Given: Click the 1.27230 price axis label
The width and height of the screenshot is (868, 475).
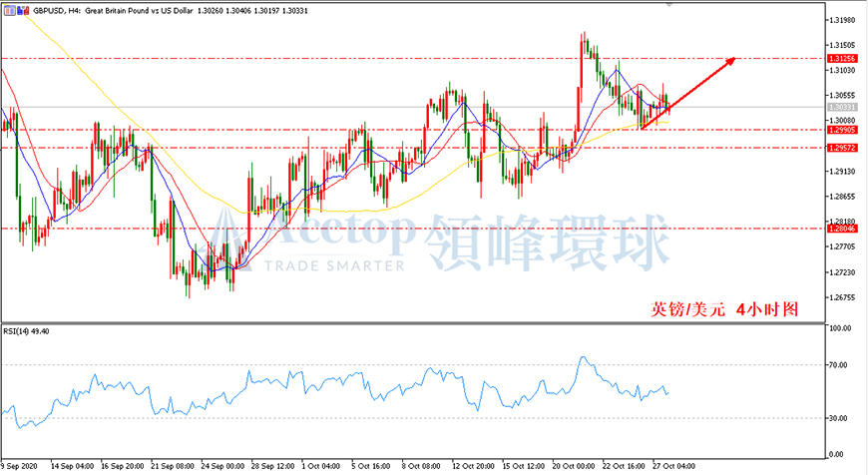Looking at the screenshot, I should pyautogui.click(x=842, y=271).
